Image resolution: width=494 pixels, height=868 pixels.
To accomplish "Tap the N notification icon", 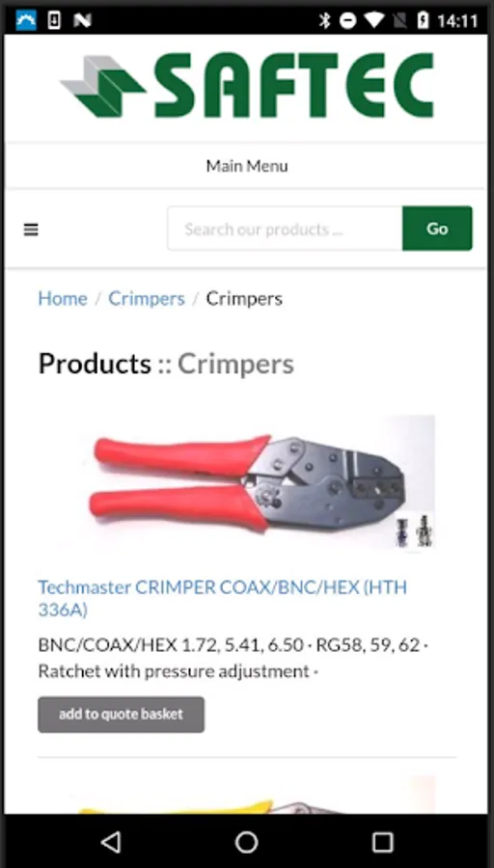I will [x=82, y=21].
